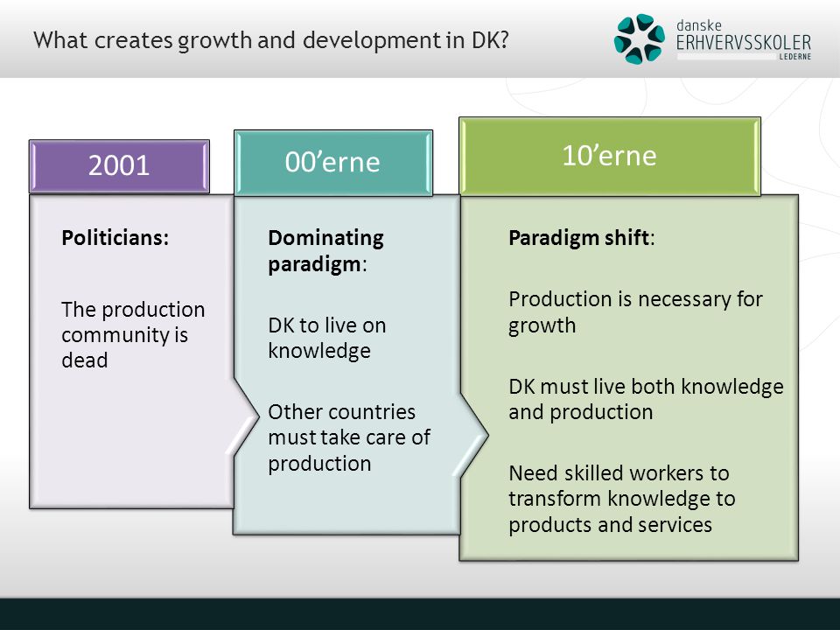Click 'The production community is dead' text

(x=133, y=335)
